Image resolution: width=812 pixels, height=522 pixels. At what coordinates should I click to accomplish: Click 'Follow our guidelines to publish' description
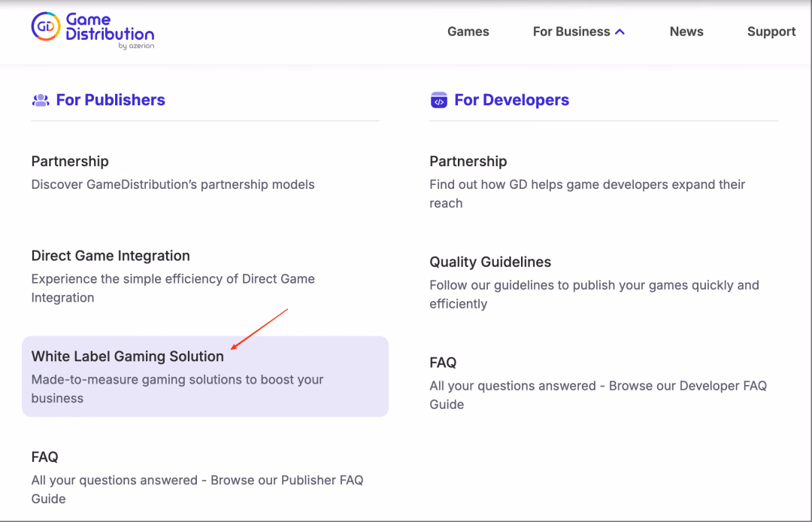tap(594, 294)
